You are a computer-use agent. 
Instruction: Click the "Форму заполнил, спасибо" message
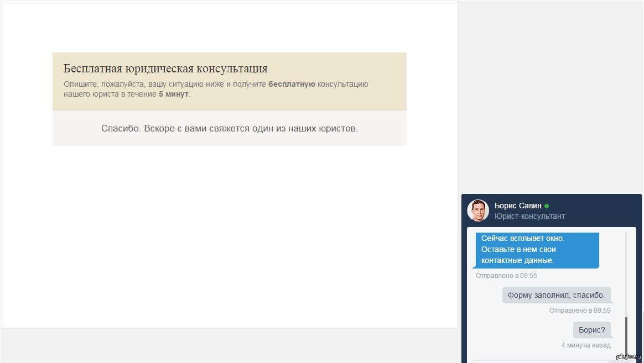(556, 294)
